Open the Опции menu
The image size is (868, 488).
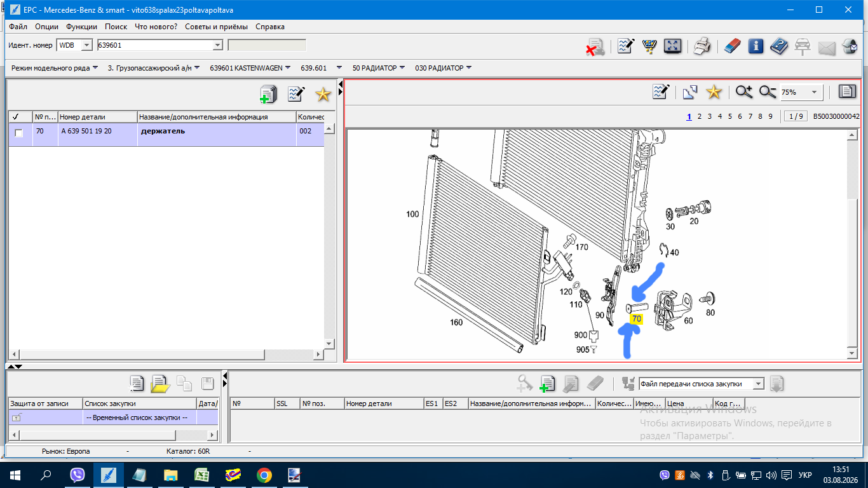[47, 27]
